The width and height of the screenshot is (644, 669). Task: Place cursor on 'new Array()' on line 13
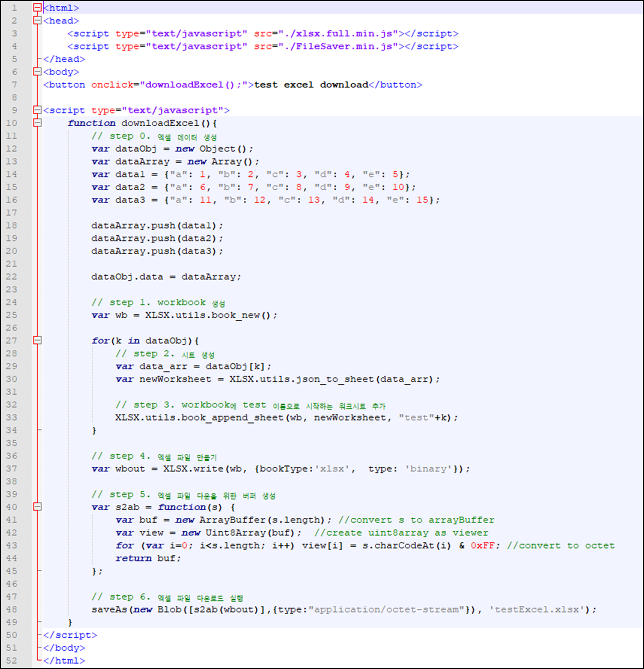point(220,161)
